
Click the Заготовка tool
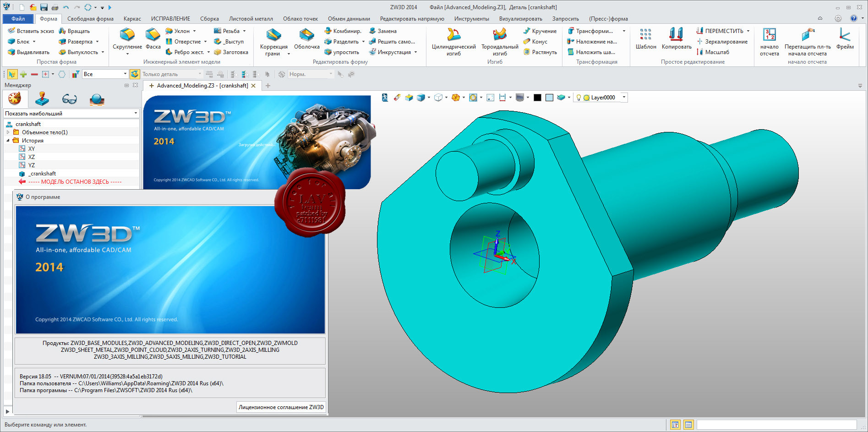[x=231, y=52]
